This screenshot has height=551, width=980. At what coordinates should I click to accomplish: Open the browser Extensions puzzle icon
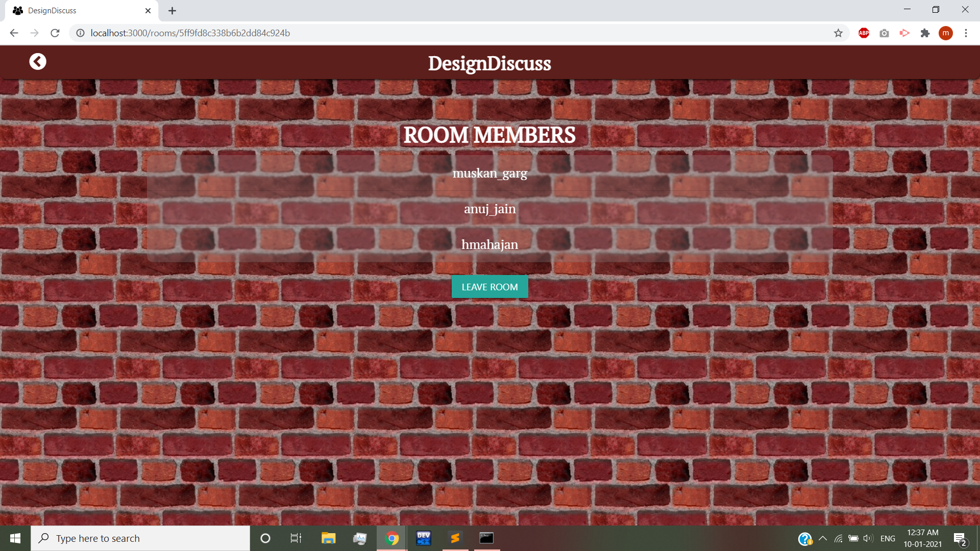(x=925, y=33)
